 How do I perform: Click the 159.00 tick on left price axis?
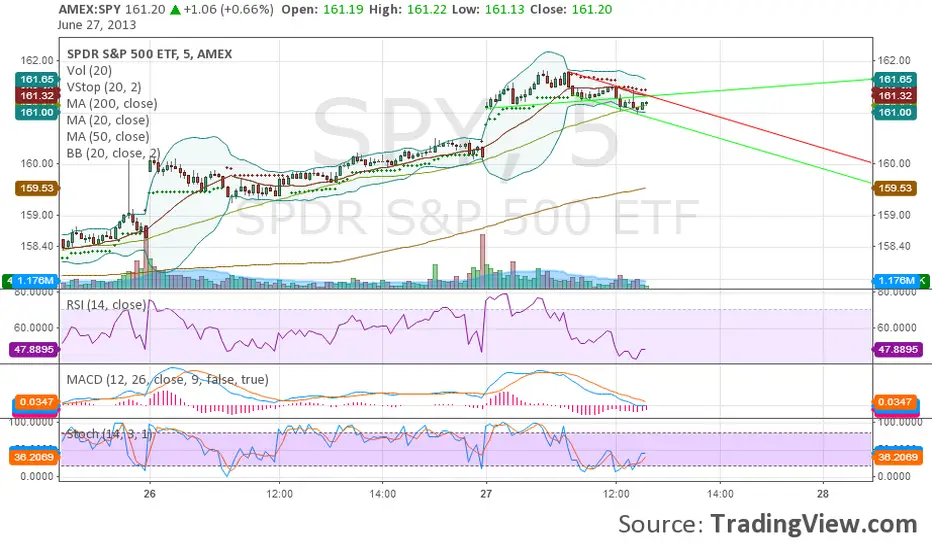click(37, 215)
